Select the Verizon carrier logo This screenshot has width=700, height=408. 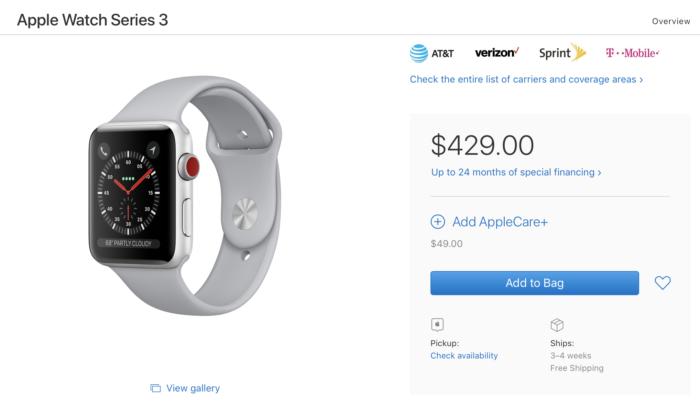497,53
